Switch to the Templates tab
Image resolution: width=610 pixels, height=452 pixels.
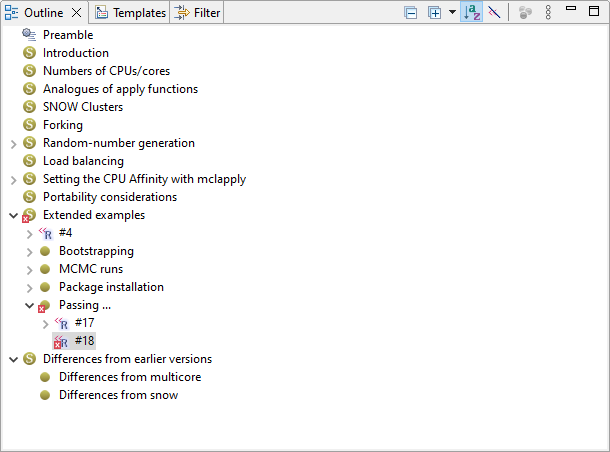point(130,13)
